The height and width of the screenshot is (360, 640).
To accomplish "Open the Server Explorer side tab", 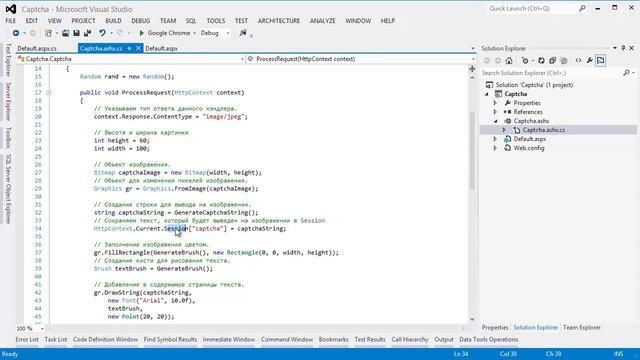I will pyautogui.click(x=8, y=102).
